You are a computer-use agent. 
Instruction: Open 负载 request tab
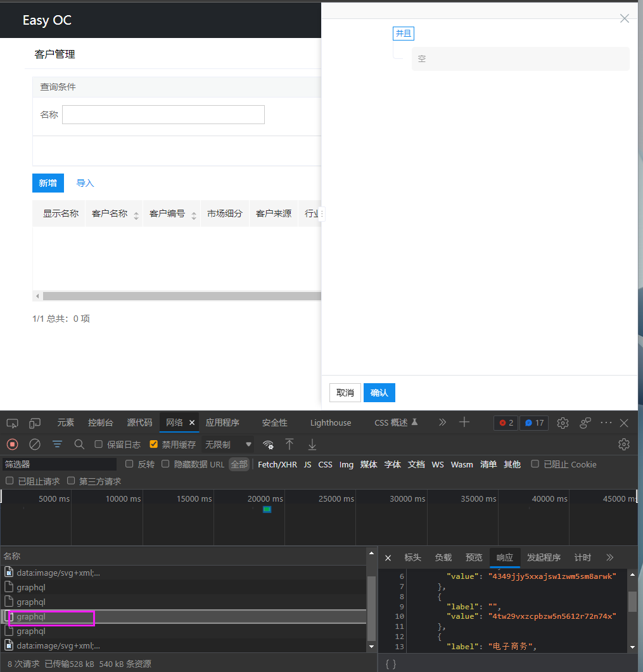point(443,557)
